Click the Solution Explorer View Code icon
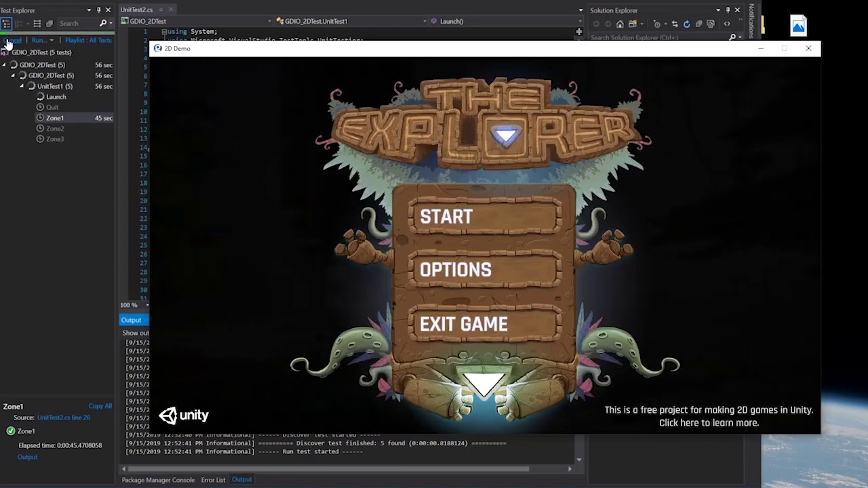This screenshot has width=868, height=488. click(727, 24)
